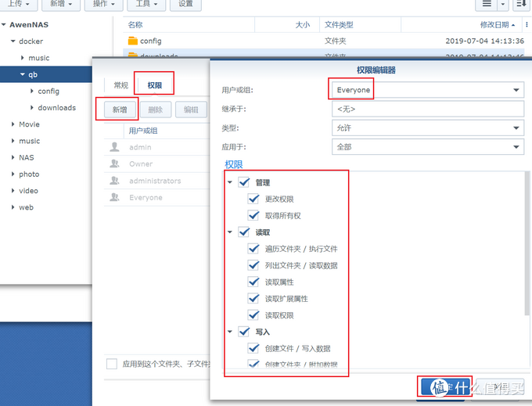The height and width of the screenshot is (406, 532).
Task: Open the 应用于 全部 dropdown
Action: 516,147
